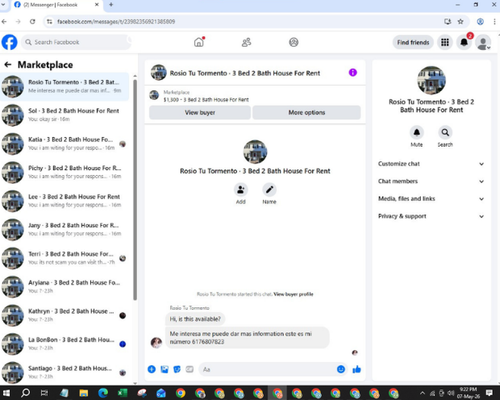Open Pichy conversation in list
Image resolution: width=500 pixels, height=400 pixels.
point(65,172)
